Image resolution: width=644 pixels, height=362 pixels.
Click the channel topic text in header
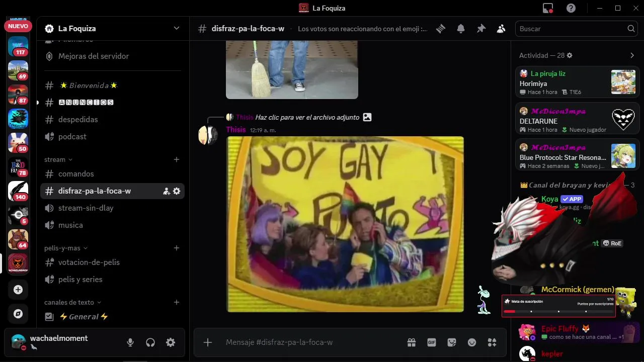click(x=363, y=29)
